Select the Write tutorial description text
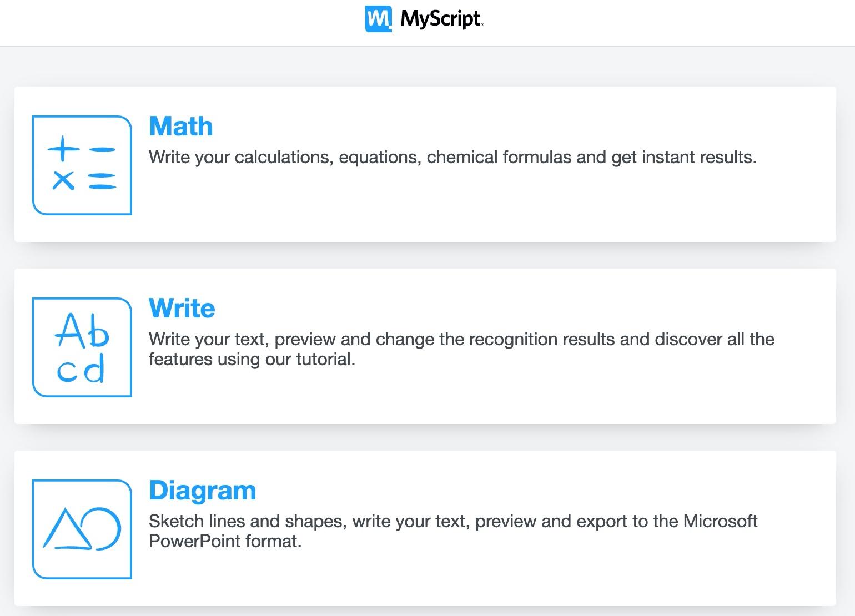855x616 pixels. point(461,349)
